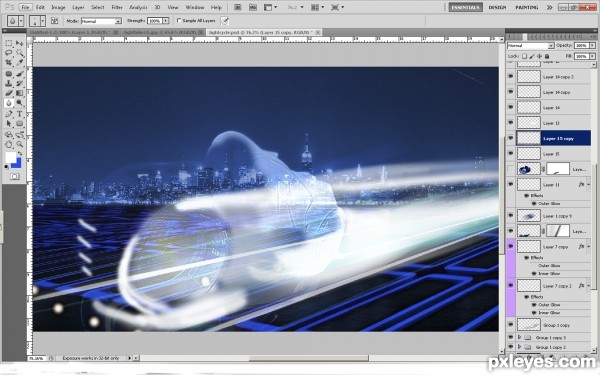
Task: Select the Lasso tool
Action: (x=9, y=53)
